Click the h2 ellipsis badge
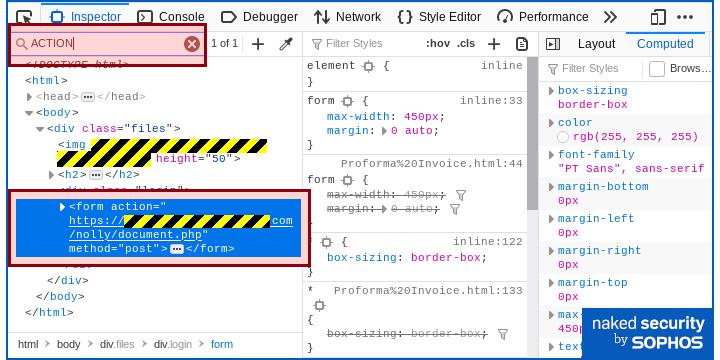Screen dimensions: 720x360 coord(96,175)
